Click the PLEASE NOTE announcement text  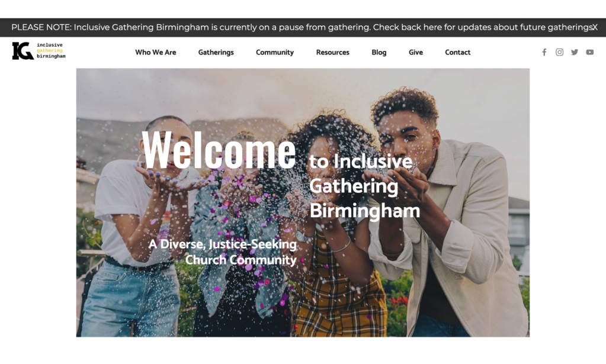coord(302,27)
